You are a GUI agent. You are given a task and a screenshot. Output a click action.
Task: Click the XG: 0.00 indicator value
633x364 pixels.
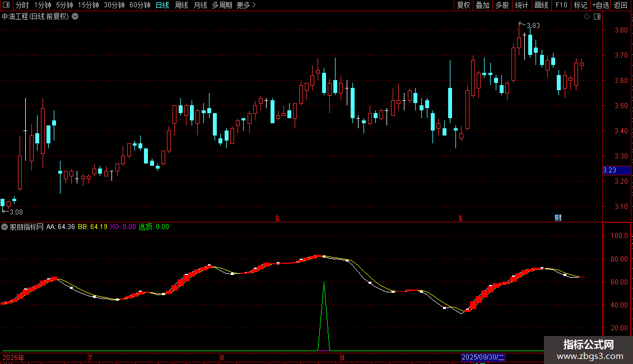123,227
